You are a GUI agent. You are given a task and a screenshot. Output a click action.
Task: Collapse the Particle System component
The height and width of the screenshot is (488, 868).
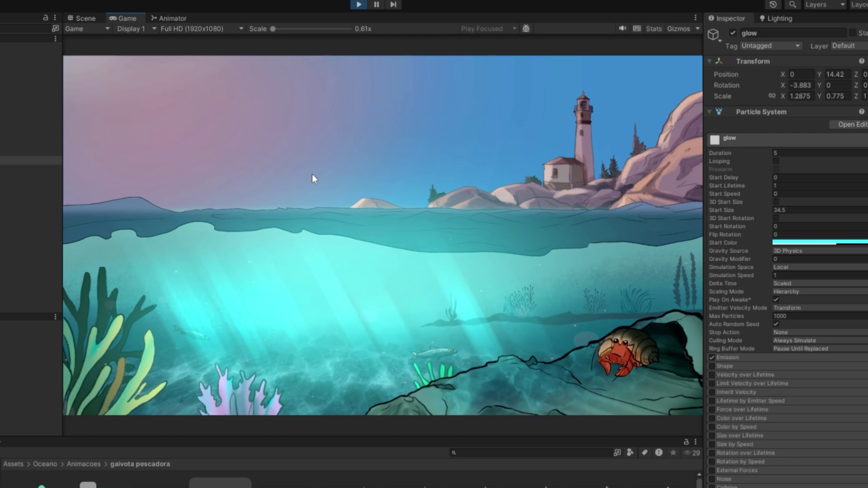(709, 112)
